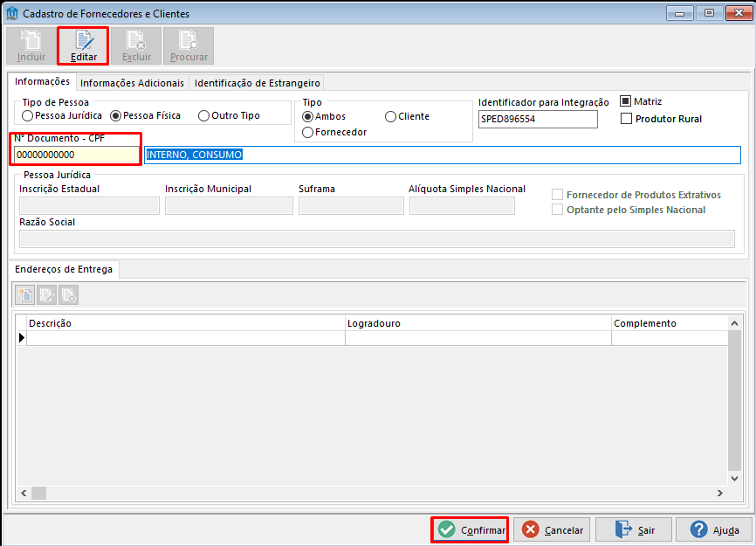
Task: Toggle Fornecedor de Produtos Extrativos checkbox
Action: 557,195
